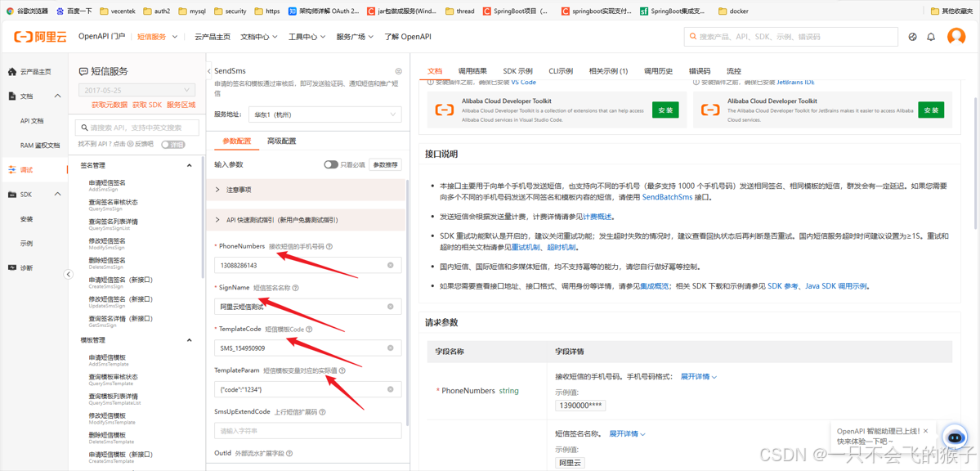Open the 服务地址 华东1（杭州） dropdown
The image size is (980, 471).
tap(324, 114)
